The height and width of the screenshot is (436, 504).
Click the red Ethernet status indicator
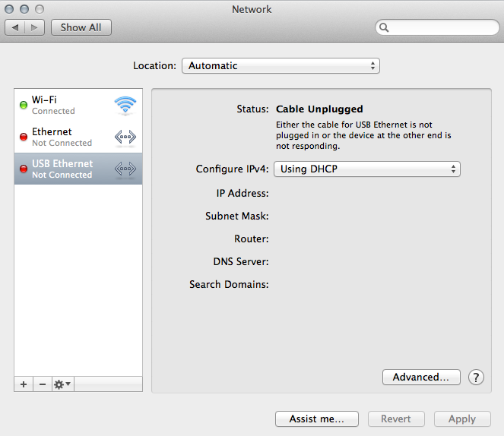click(x=24, y=137)
